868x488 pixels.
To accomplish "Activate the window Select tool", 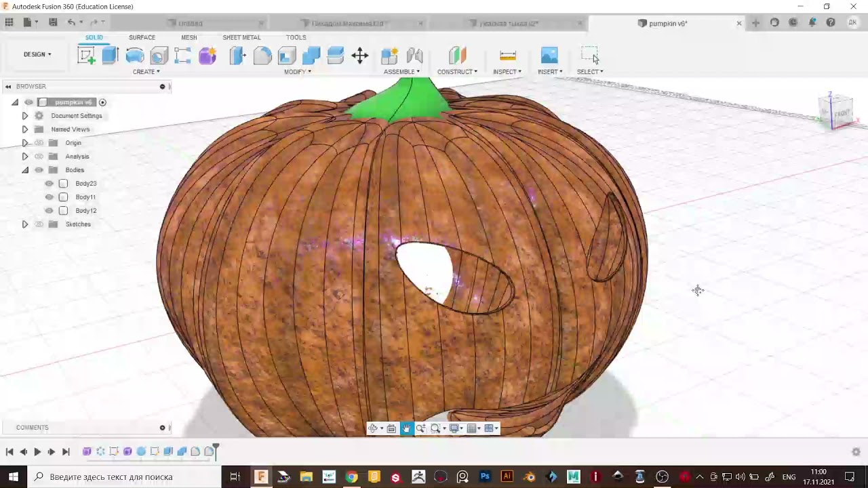I will 590,56.
